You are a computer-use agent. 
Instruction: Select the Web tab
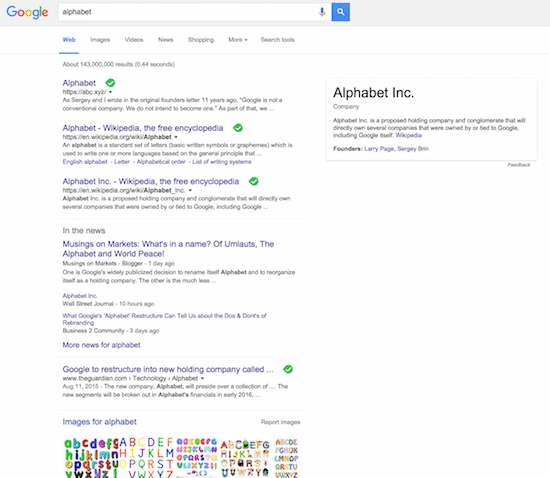coord(69,40)
